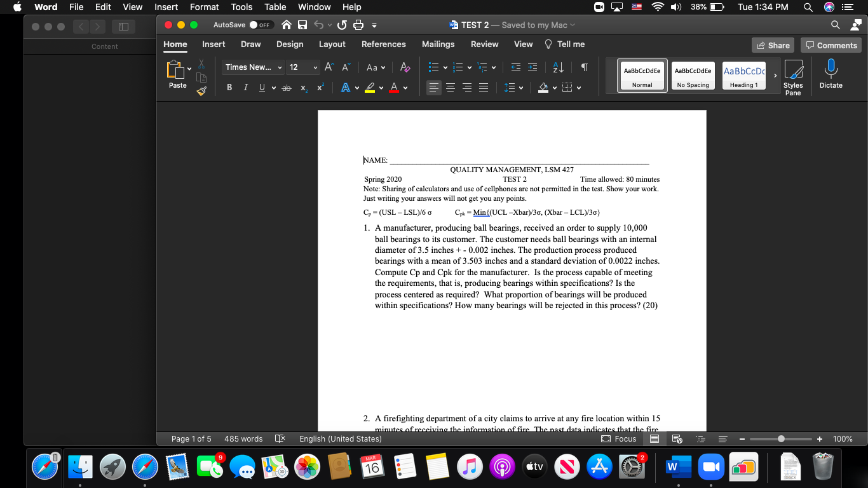Apply strikethrough to text

click(287, 87)
